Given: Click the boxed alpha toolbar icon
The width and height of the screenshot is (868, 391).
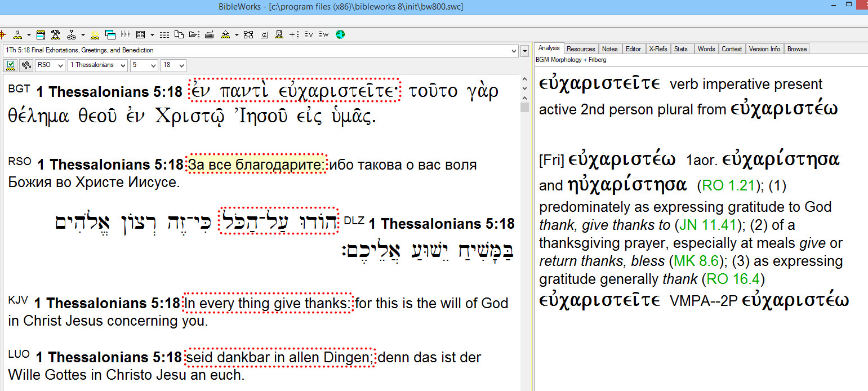Looking at the screenshot, I should tap(264, 34).
